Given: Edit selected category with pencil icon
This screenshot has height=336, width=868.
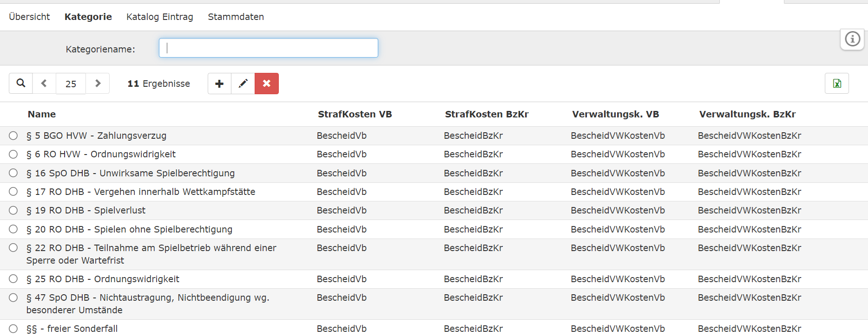Looking at the screenshot, I should tap(243, 84).
